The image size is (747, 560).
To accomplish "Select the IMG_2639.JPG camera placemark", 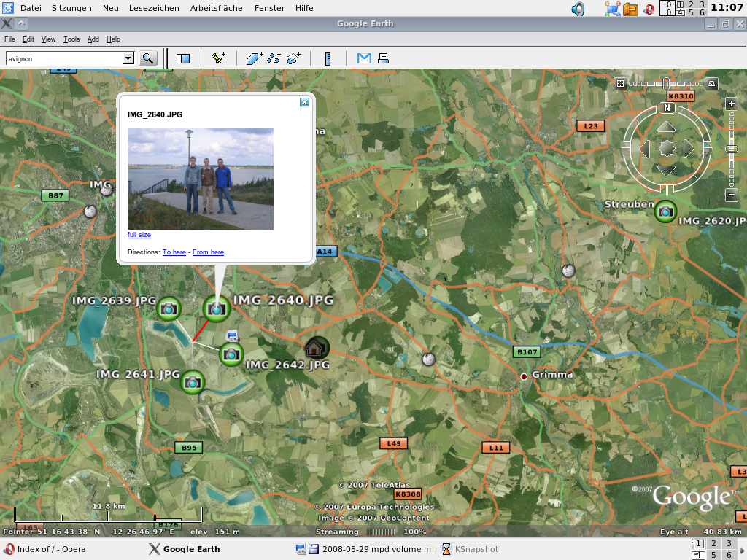I will 169,308.
